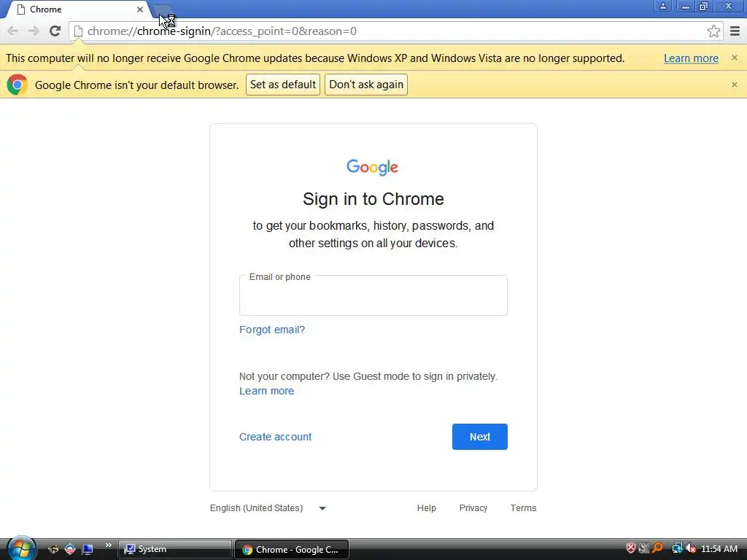Open the Privacy link in the footer

click(473, 508)
